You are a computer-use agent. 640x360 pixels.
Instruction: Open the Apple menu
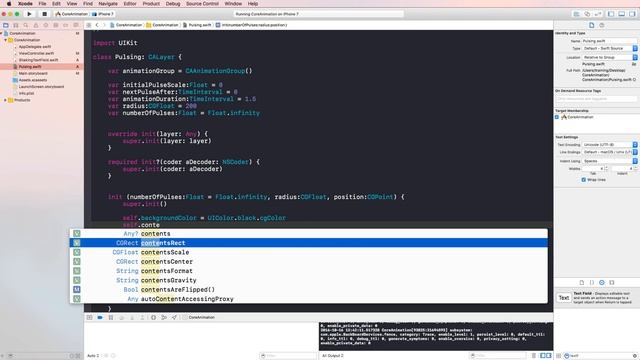(x=9, y=4)
